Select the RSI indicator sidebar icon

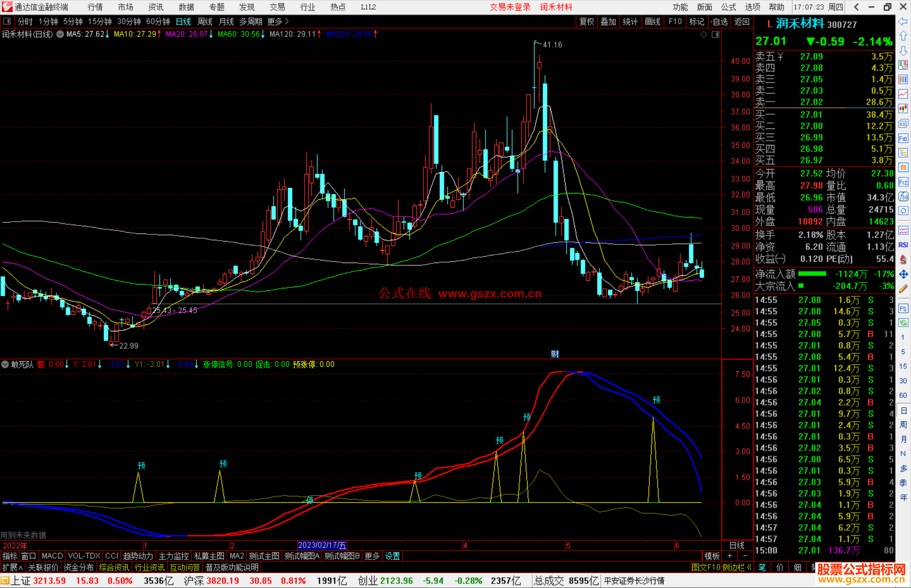click(903, 245)
